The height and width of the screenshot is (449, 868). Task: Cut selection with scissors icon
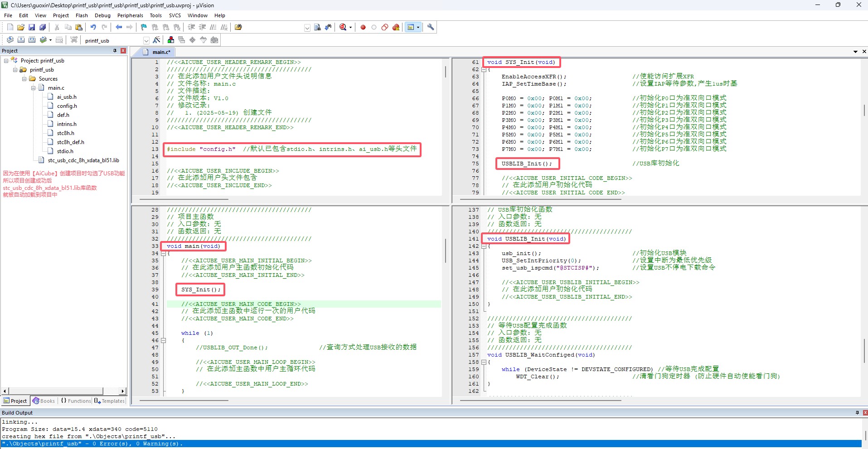pos(57,27)
